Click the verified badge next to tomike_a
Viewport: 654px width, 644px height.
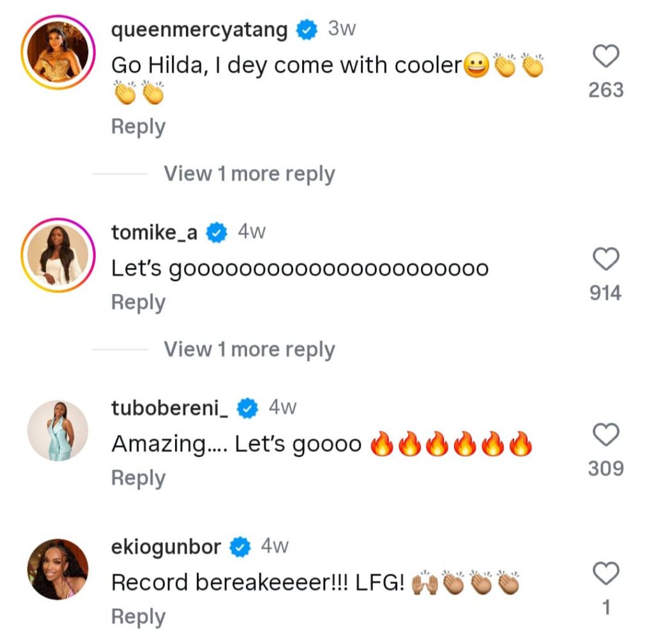pyautogui.click(x=218, y=233)
